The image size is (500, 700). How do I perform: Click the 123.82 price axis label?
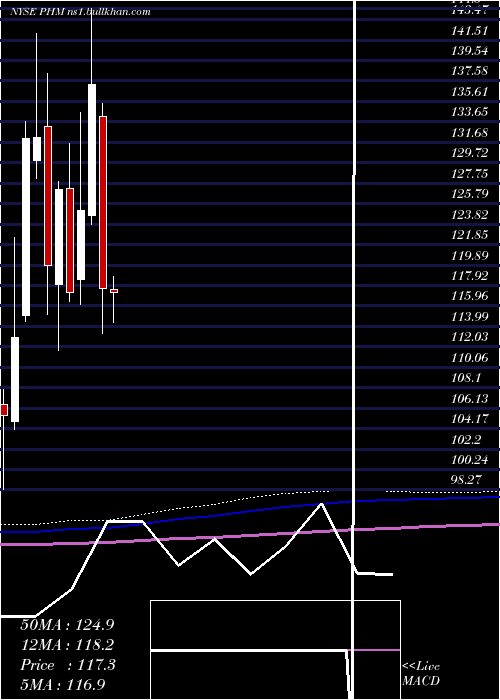coord(470,215)
